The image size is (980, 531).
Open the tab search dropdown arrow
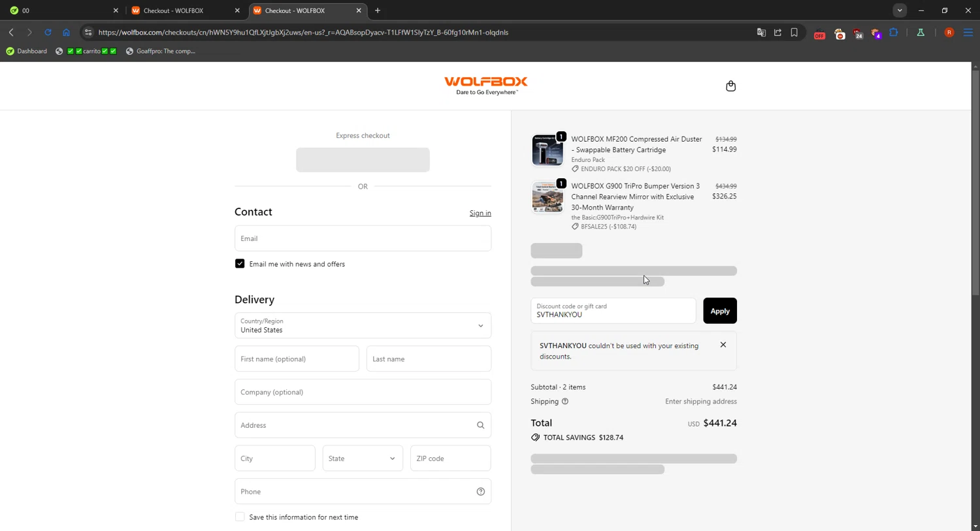pyautogui.click(x=900, y=10)
